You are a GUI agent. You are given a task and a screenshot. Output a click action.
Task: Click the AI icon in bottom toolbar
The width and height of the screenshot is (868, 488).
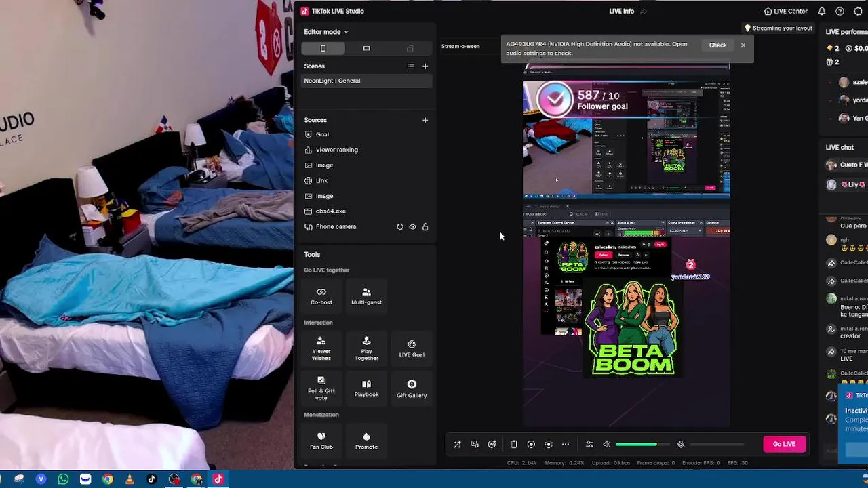(492, 445)
